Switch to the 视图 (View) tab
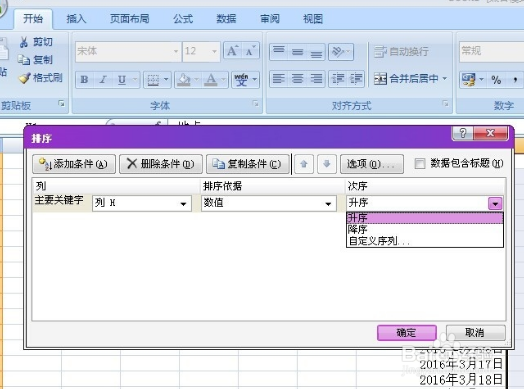Viewport: 524px width, 389px height. point(313,18)
